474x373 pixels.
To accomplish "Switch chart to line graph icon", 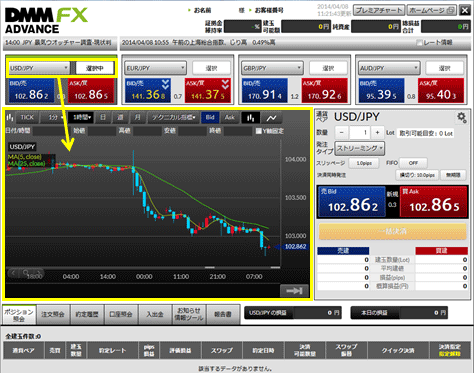I will click(x=271, y=118).
